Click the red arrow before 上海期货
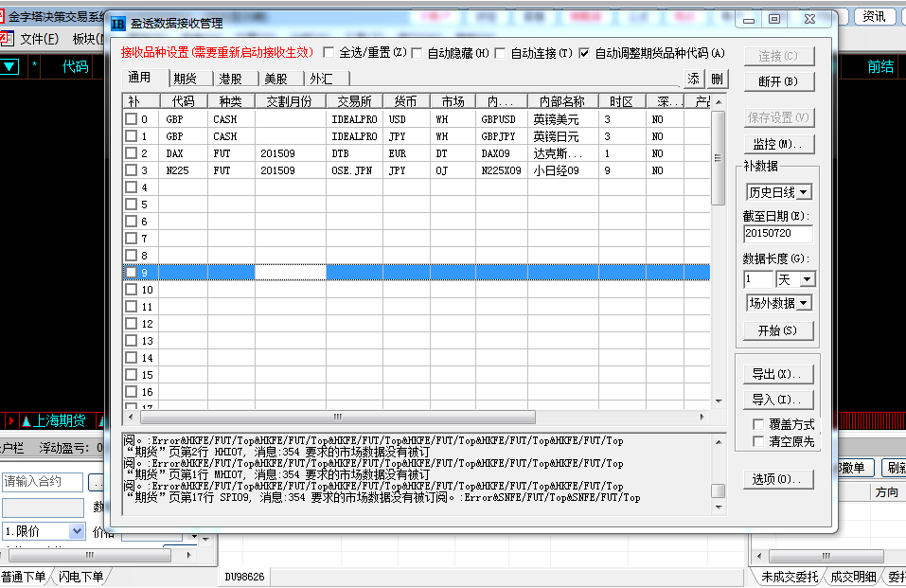Viewport: 906px width, 588px height. (x=11, y=420)
